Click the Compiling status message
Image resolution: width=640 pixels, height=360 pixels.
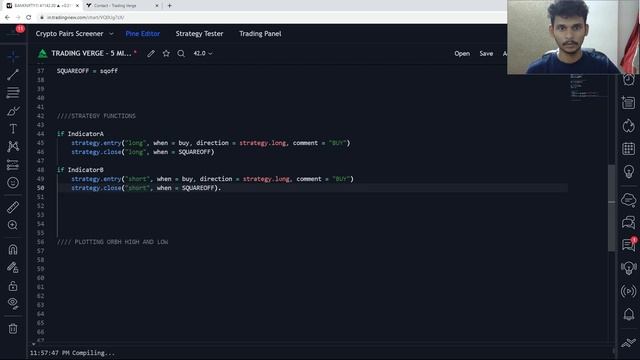[x=73, y=353]
